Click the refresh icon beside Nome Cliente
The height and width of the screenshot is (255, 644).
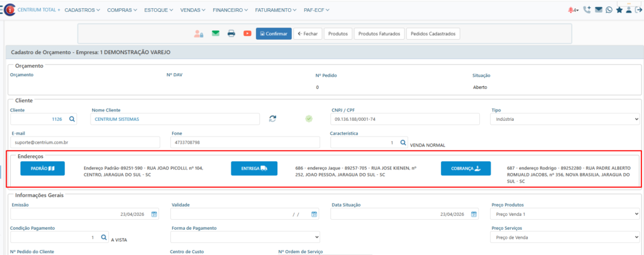[x=272, y=118]
